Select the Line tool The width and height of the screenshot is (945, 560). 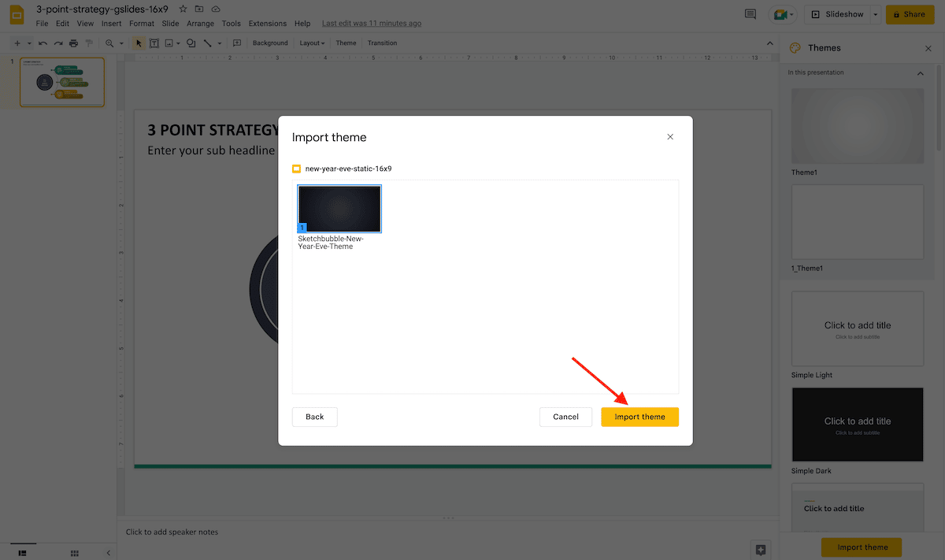pos(208,43)
